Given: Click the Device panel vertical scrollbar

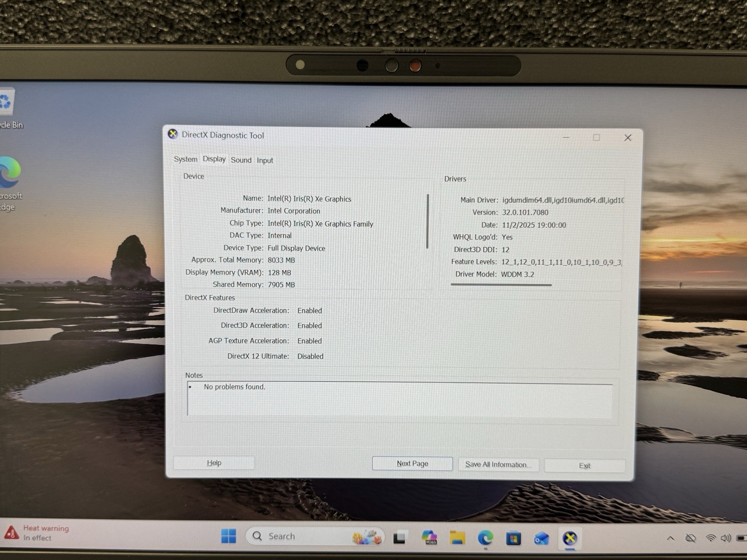Looking at the screenshot, I should (x=427, y=221).
